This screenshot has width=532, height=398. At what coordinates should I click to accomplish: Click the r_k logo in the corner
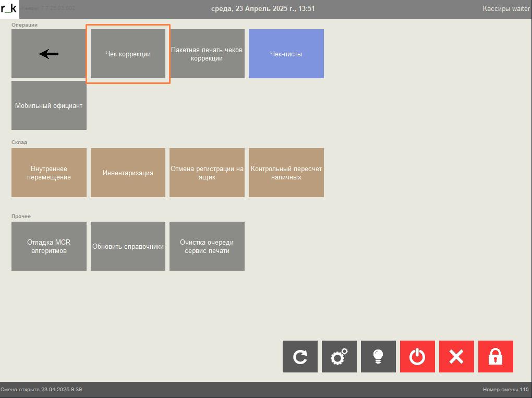[x=9, y=8]
